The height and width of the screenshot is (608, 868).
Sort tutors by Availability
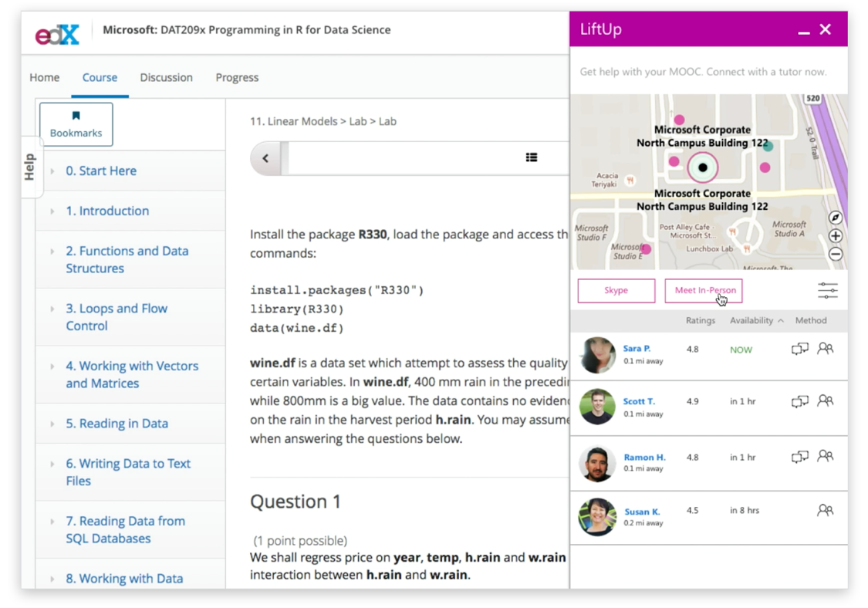coord(756,321)
